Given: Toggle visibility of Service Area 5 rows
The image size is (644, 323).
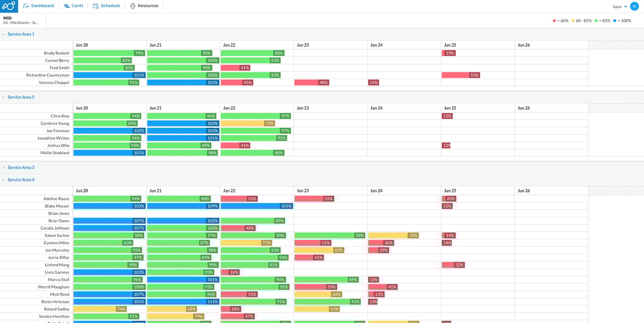Looking at the screenshot, I should 4,97.
